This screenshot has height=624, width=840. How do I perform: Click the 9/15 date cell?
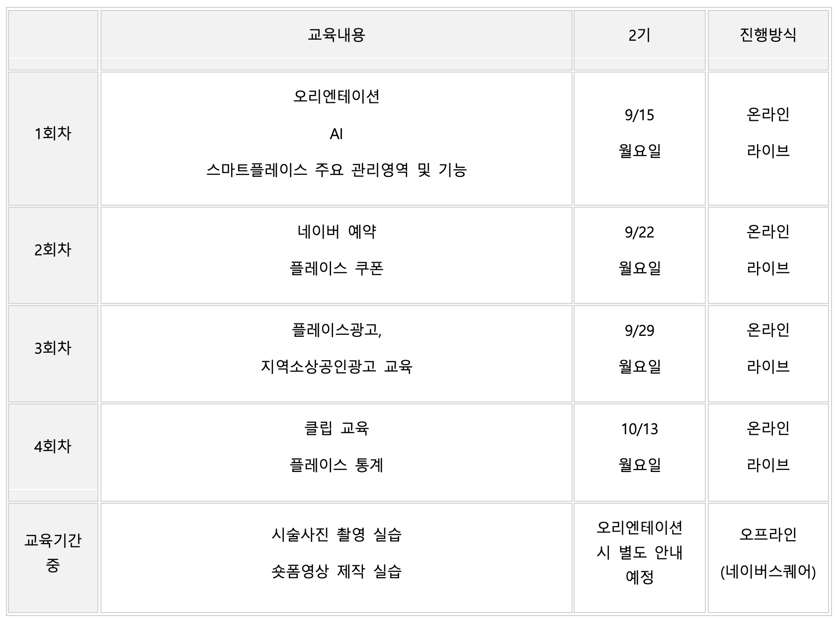point(639,115)
